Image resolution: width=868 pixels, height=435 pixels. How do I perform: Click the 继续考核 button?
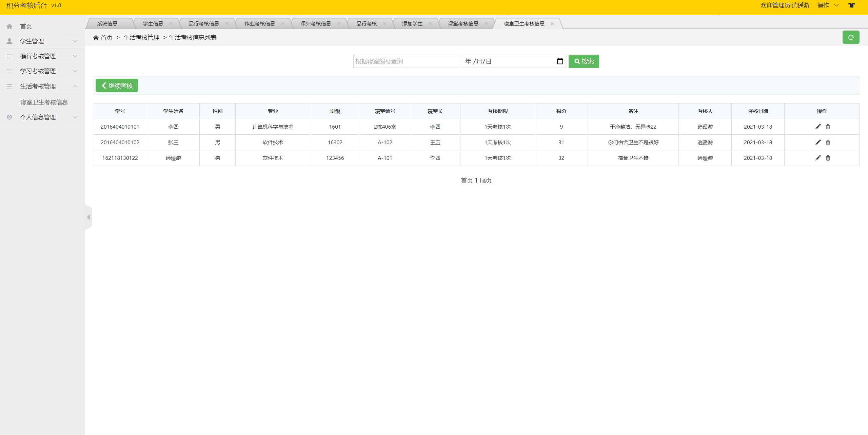117,86
